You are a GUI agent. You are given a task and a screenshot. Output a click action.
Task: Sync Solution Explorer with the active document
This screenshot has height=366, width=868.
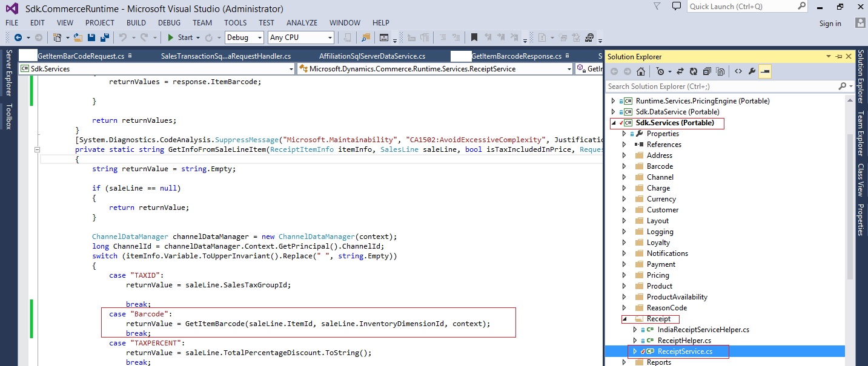pyautogui.click(x=680, y=71)
